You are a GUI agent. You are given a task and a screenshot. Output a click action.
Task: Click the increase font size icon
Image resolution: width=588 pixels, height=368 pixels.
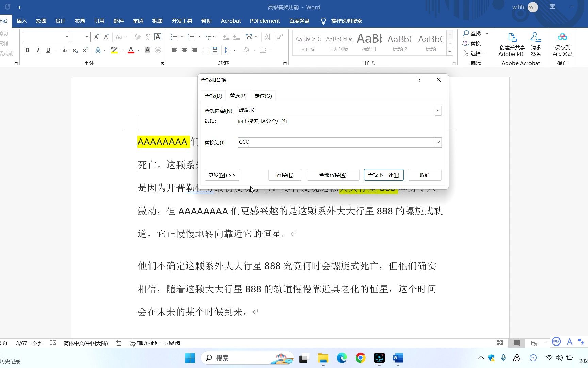point(96,37)
